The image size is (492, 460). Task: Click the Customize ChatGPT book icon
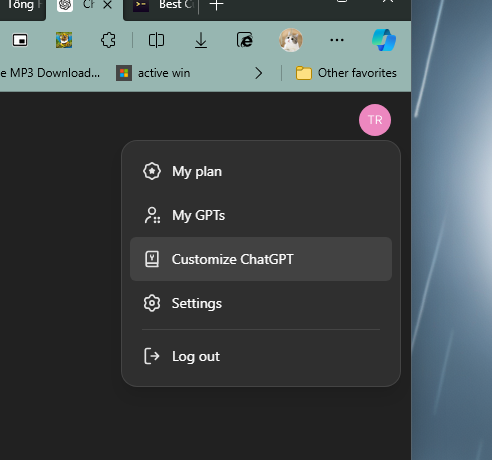tap(152, 259)
